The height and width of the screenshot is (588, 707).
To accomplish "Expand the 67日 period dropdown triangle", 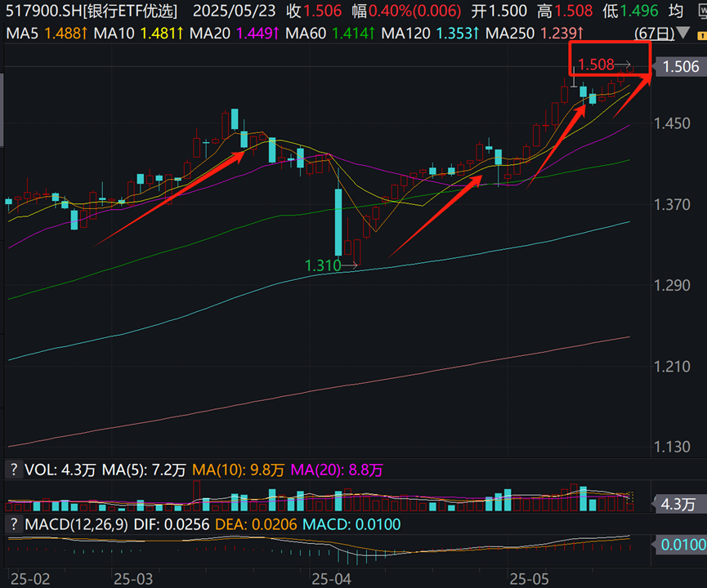I will (x=682, y=33).
